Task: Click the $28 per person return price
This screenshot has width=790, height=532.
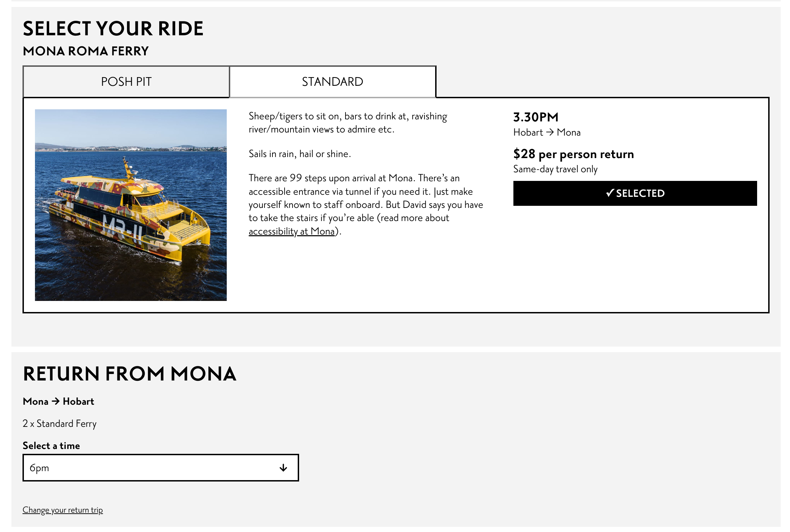Action: click(x=573, y=154)
